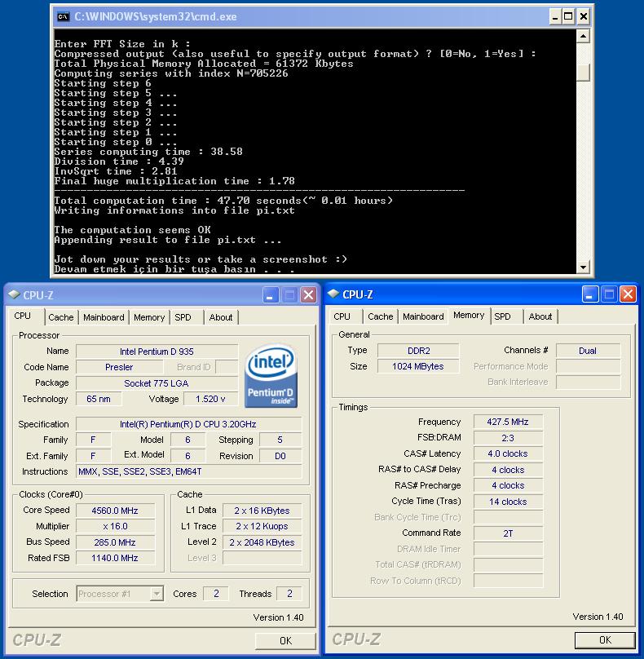The image size is (644, 659).
Task: Click Multiplier value x 16.0
Action: (115, 526)
